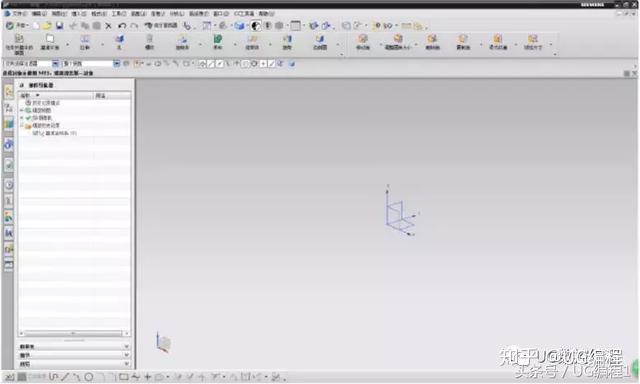640x384 pixels.
Task: Open the 编辑 (Edit) menu
Action: pyautogui.click(x=39, y=14)
